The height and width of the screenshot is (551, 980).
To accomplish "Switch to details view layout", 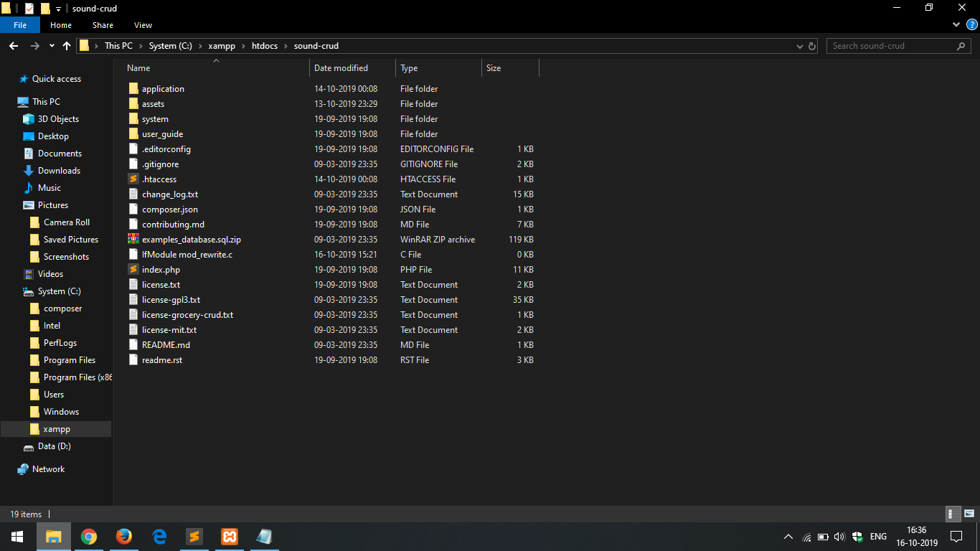I will 953,514.
